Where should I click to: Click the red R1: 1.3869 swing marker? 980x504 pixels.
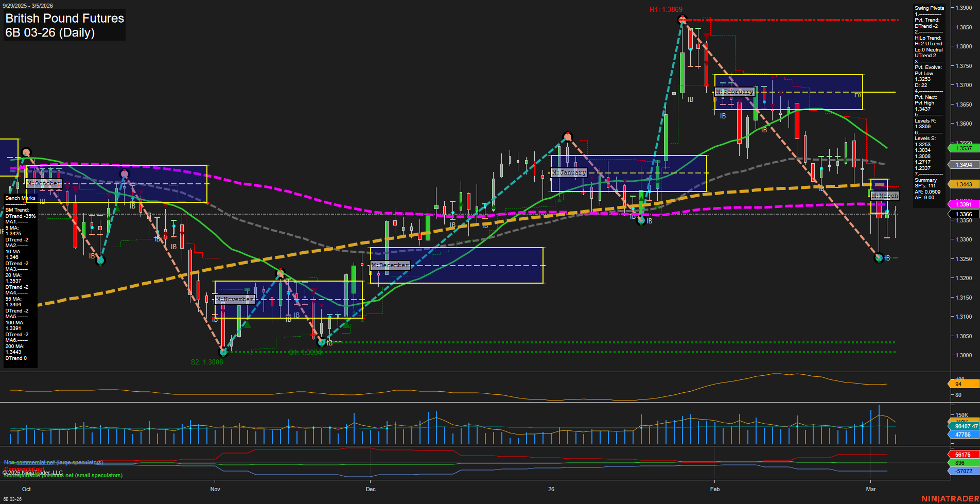pos(667,9)
